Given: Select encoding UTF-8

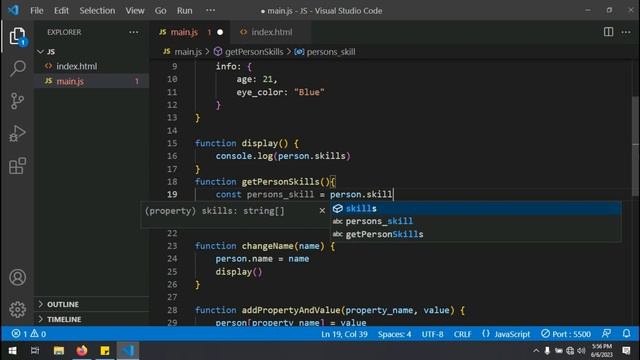Looking at the screenshot, I should pyautogui.click(x=432, y=334).
